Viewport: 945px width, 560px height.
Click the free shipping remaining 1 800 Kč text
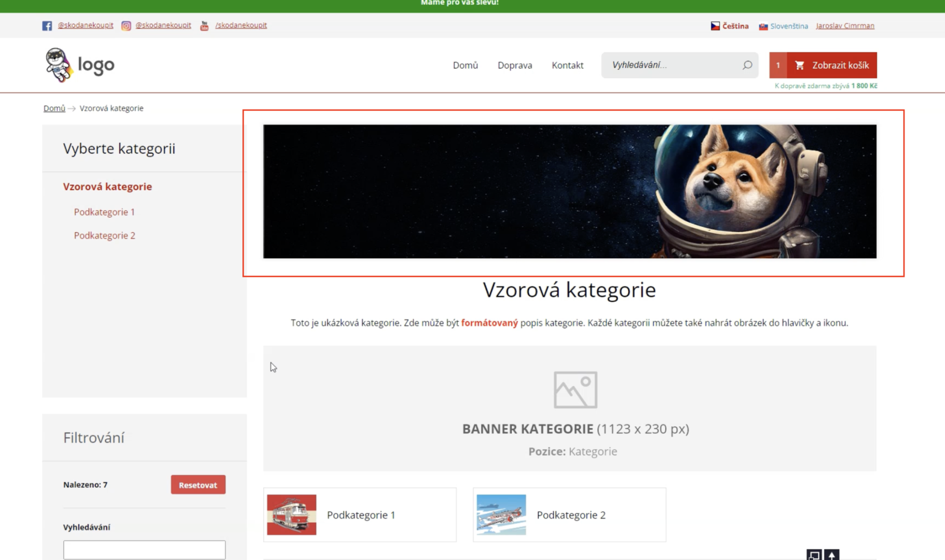pyautogui.click(x=826, y=86)
